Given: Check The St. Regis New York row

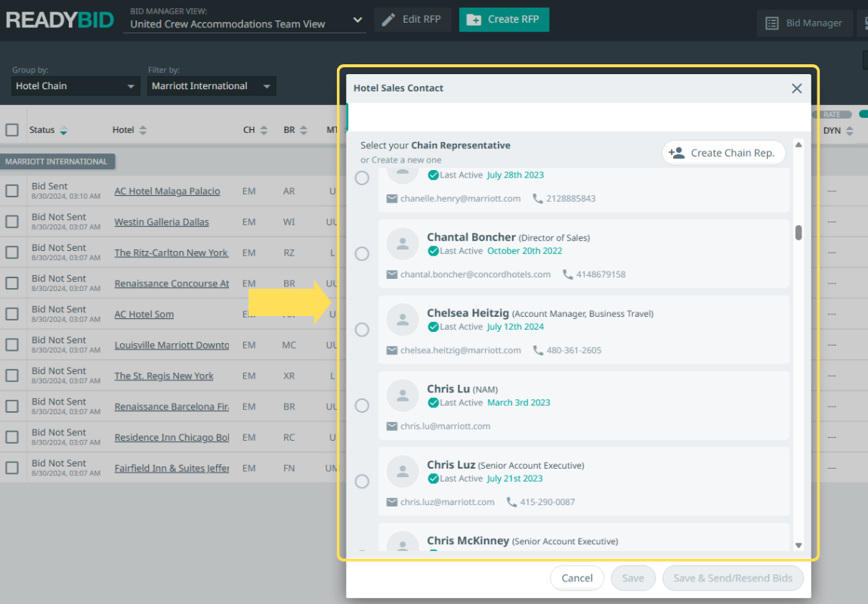Looking at the screenshot, I should (x=11, y=376).
